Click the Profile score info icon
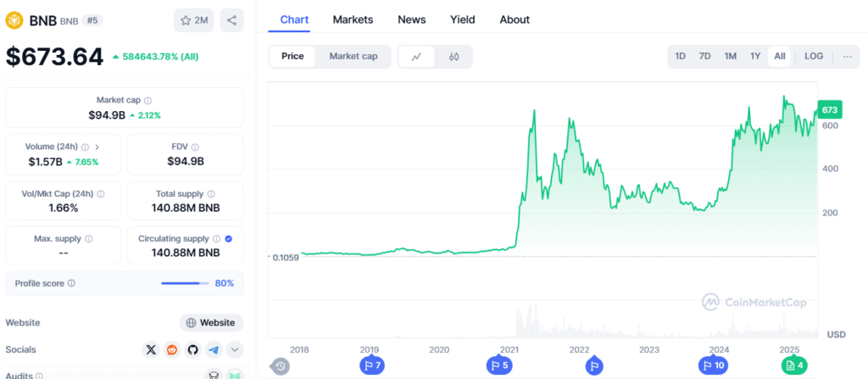This screenshot has width=868, height=379. 71,283
